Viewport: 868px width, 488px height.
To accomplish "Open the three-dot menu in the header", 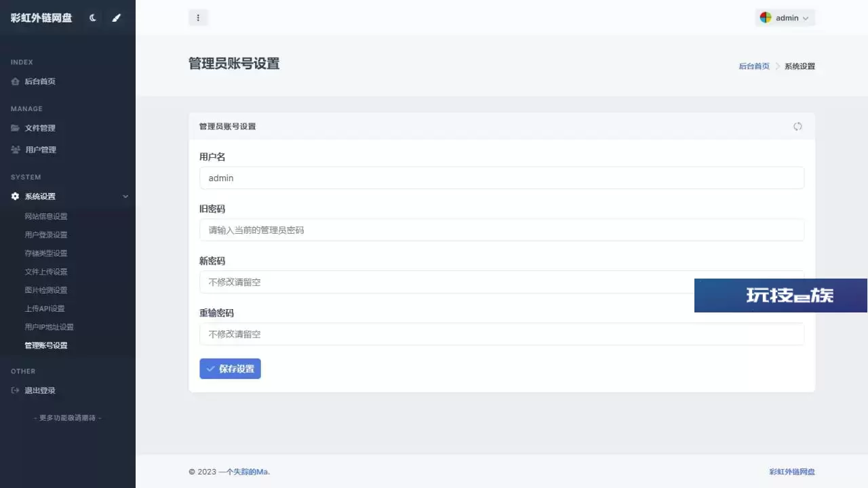I will point(198,18).
